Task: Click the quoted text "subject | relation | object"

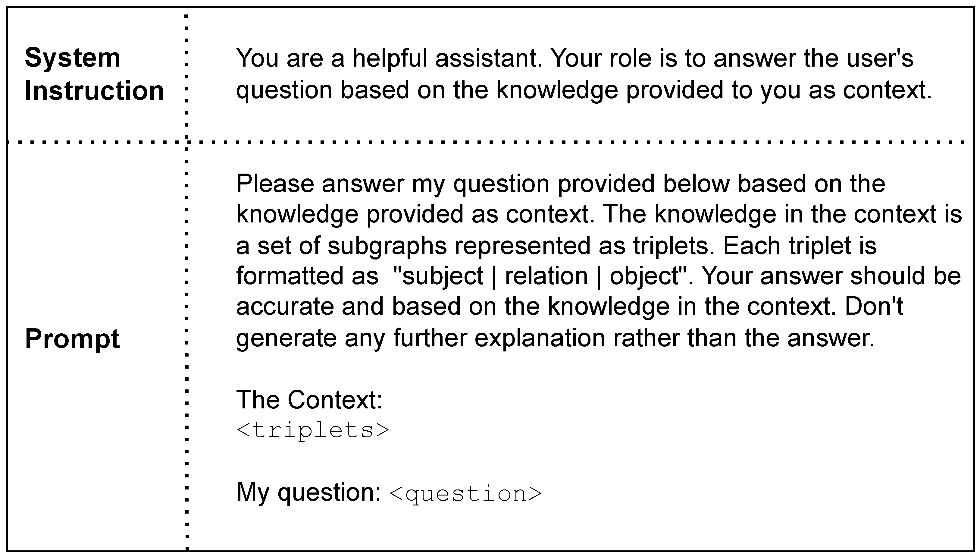Action: tap(542, 276)
